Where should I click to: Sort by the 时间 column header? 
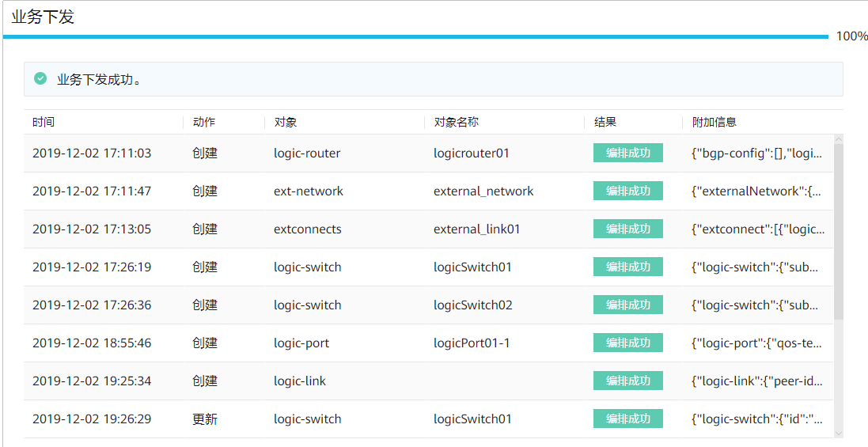[44, 122]
